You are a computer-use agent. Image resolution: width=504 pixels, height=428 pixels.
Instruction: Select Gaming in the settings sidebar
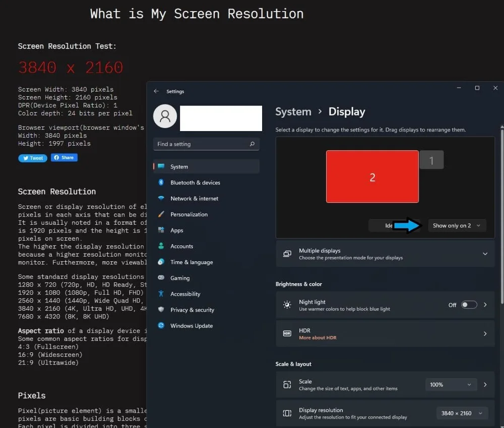coord(206,278)
